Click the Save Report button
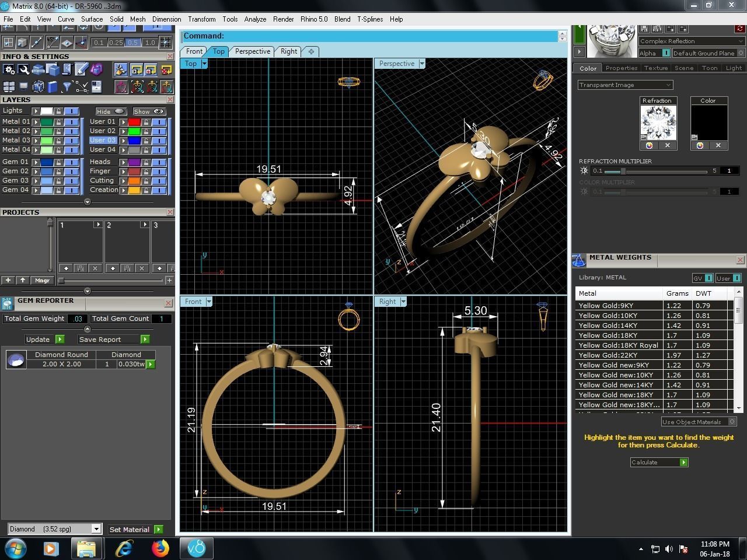The image size is (747, 560). tap(114, 339)
